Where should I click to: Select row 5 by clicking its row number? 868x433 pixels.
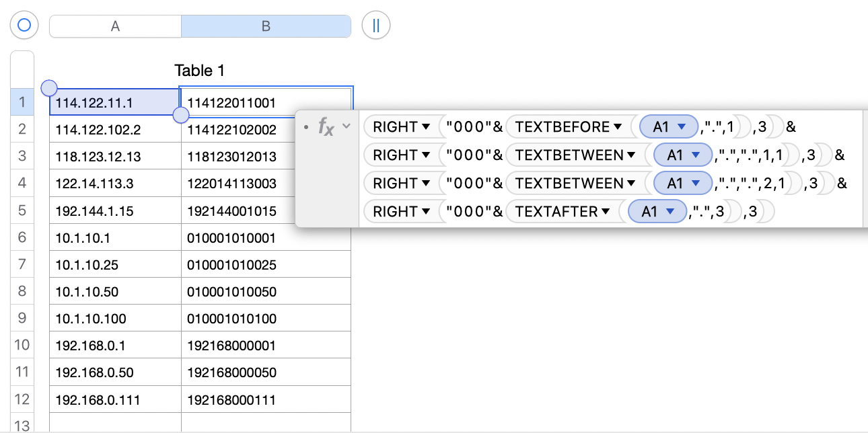coord(22,210)
